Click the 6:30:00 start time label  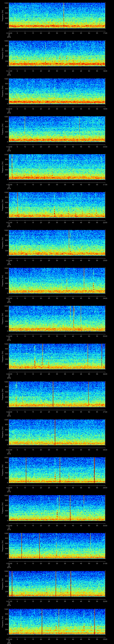point(9,564)
